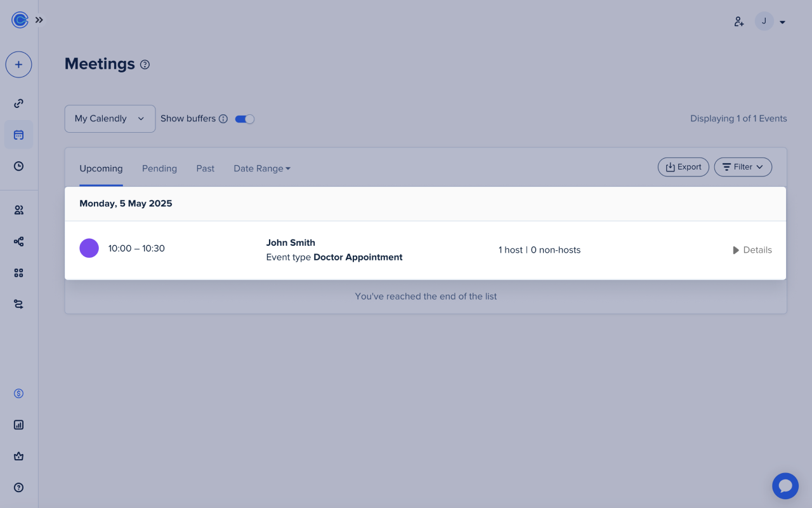Image resolution: width=812 pixels, height=508 pixels.
Task: Switch to the Pending tab
Action: coord(159,168)
